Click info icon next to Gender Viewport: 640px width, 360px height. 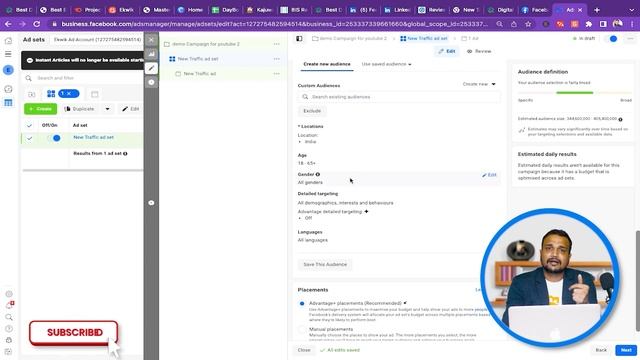(x=318, y=174)
